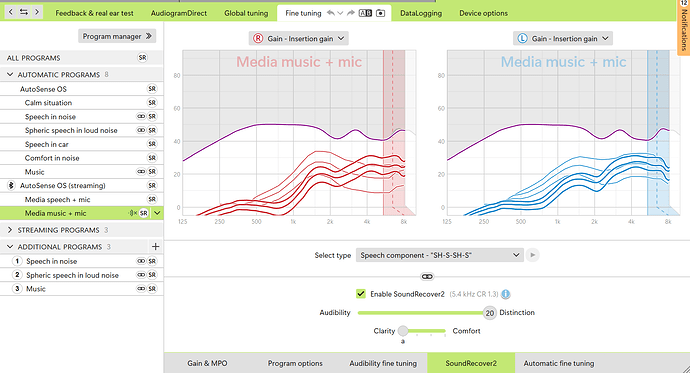
Task: Open the Program options bottom tab
Action: 295,363
